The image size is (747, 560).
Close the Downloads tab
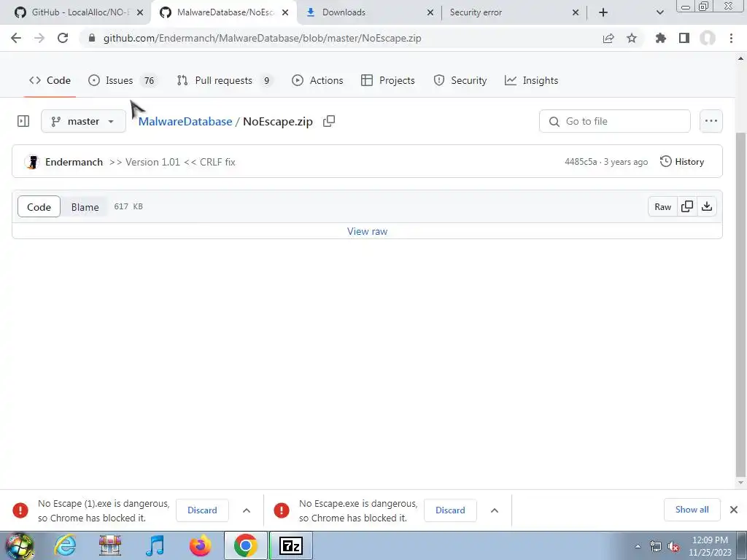(430, 12)
